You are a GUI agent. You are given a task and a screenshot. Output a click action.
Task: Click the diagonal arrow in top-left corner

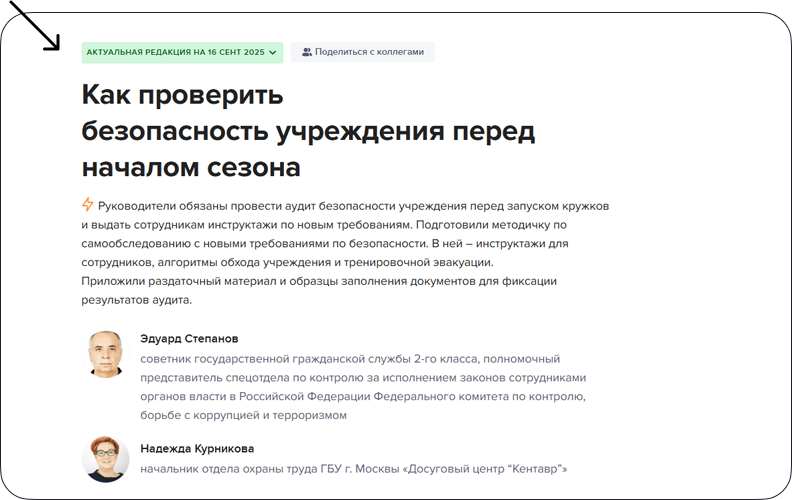tap(41, 32)
